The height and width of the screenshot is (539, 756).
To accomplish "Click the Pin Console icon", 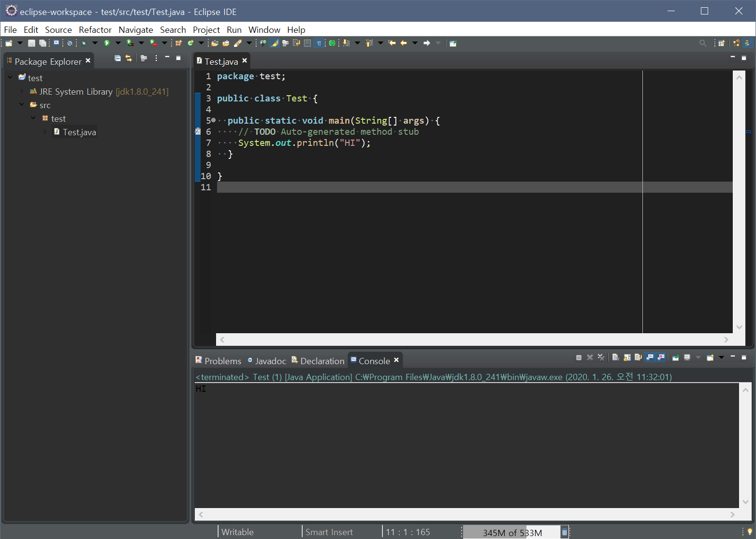I will click(676, 357).
